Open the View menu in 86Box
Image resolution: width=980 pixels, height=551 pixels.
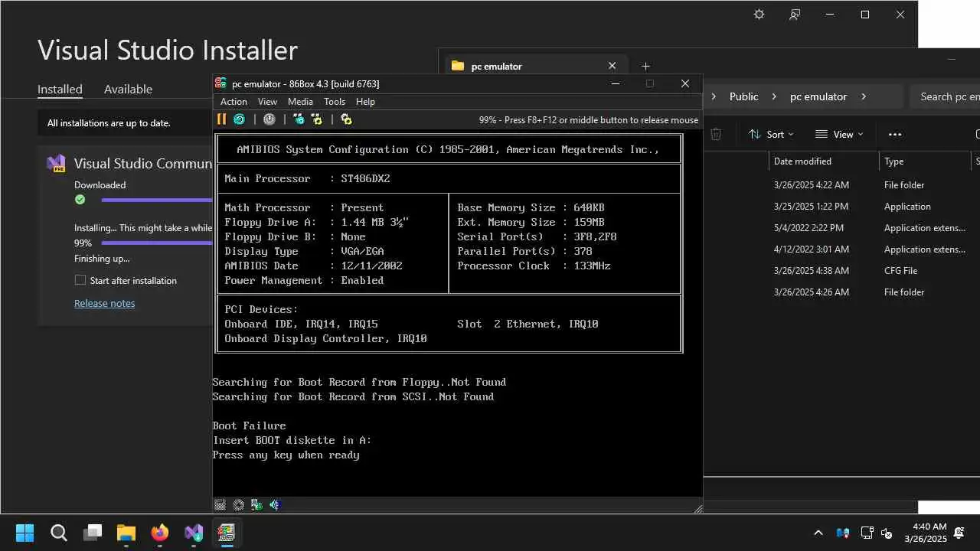tap(267, 102)
